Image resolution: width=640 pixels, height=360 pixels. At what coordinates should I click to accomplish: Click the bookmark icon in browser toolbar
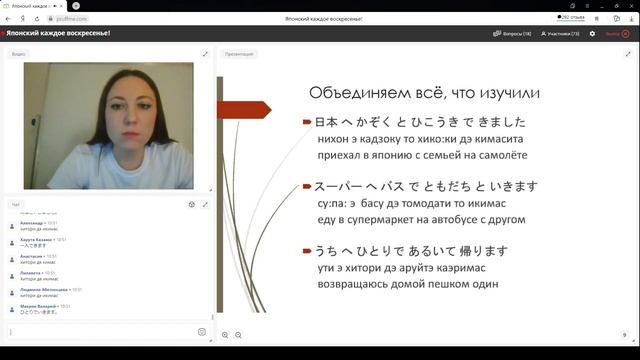pos(597,19)
